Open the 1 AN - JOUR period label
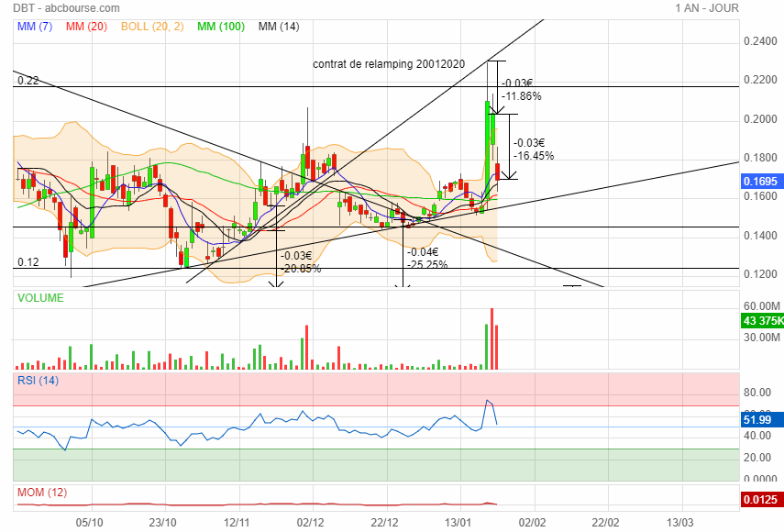The width and height of the screenshot is (784, 532). tap(706, 8)
